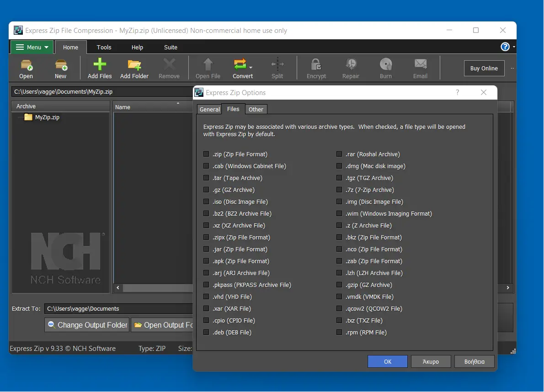Open the Help tab
This screenshot has width=544, height=392.
(x=137, y=47)
